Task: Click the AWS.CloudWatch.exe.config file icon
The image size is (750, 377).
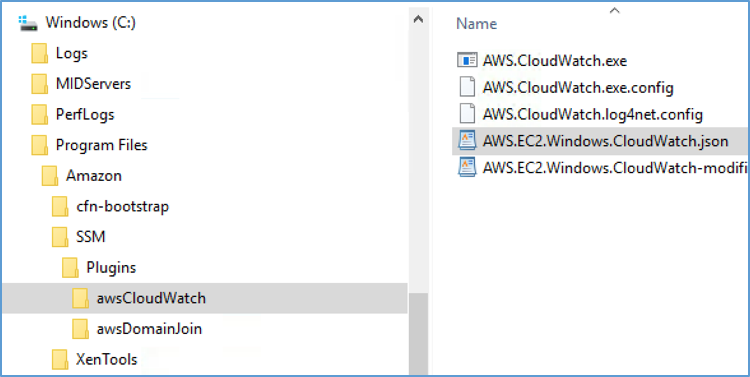Action: [x=467, y=88]
